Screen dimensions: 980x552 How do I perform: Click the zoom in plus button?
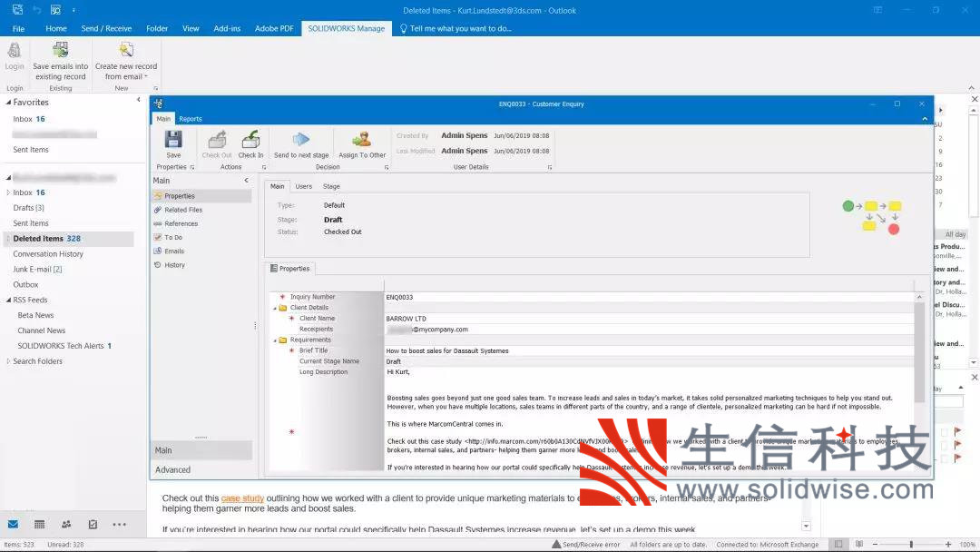click(x=948, y=545)
